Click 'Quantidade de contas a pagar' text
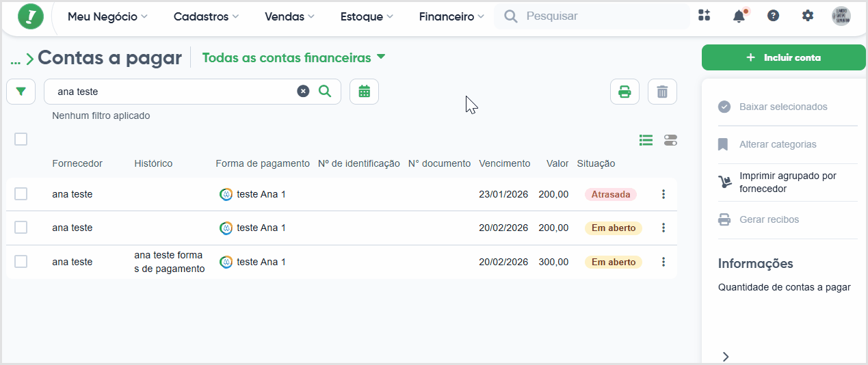868x365 pixels. 784,288
